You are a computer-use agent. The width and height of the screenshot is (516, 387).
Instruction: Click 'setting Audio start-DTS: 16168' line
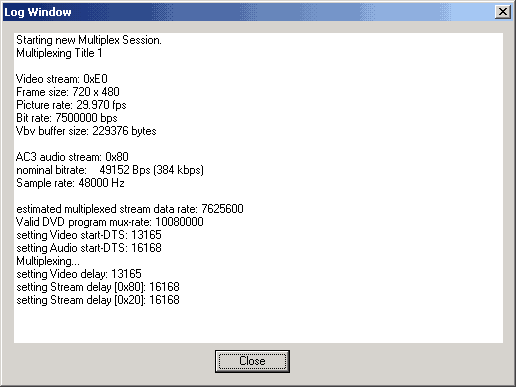pos(89,248)
